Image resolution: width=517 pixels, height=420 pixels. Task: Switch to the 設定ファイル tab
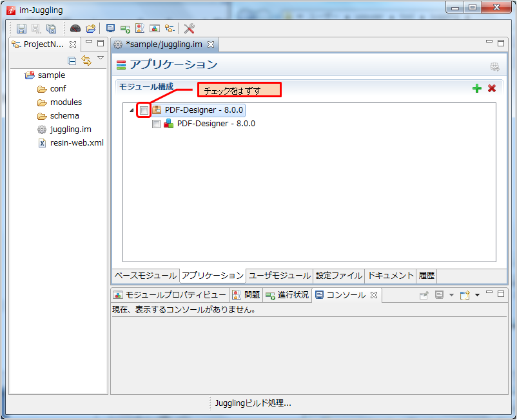click(x=339, y=276)
